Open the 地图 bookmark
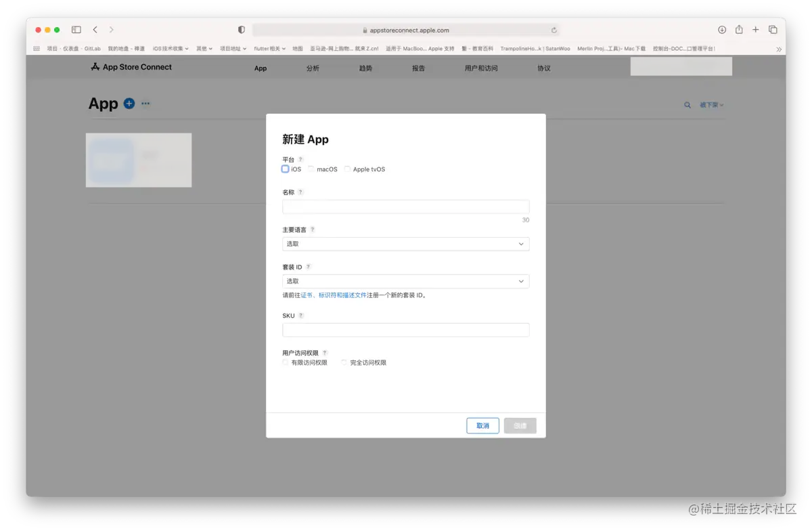The width and height of the screenshot is (812, 531). (x=298, y=49)
